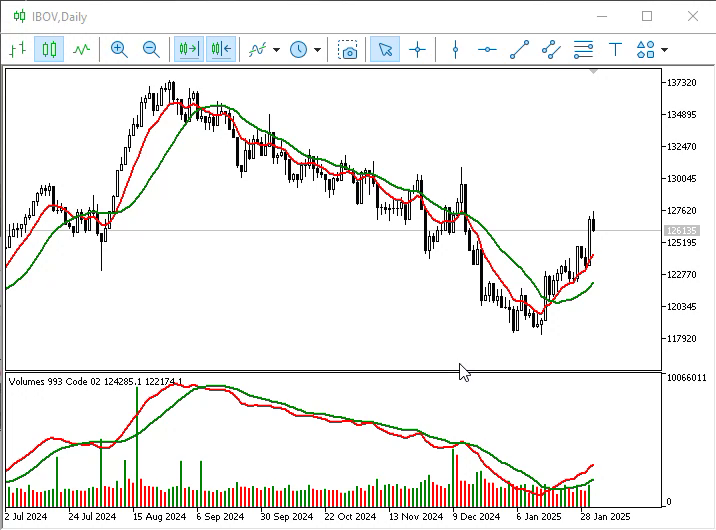The image size is (716, 530).
Task: Click the 28 Jan 2025 date label
Action: (605, 517)
